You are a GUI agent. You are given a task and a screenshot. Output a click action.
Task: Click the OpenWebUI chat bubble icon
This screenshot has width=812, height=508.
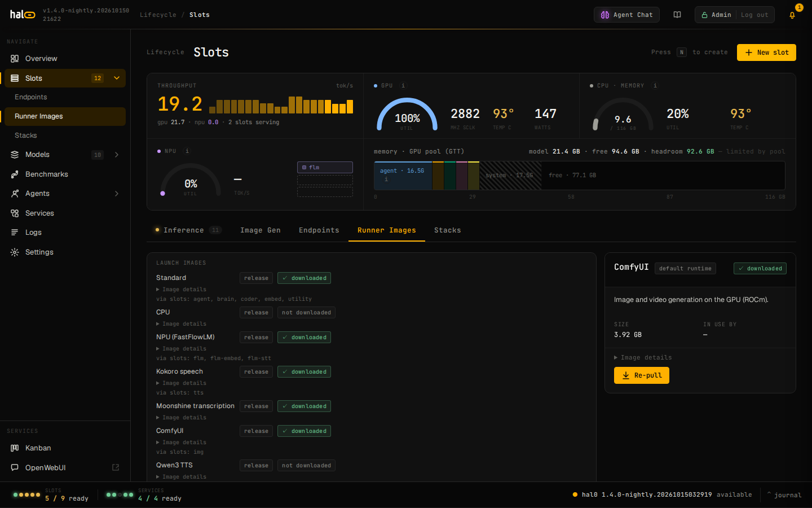tap(15, 468)
